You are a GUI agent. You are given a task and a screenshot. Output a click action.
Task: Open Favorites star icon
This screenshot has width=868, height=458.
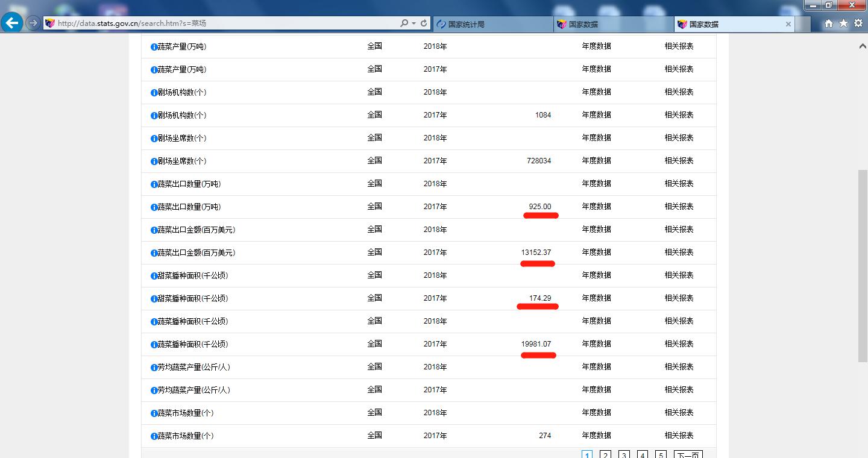click(843, 24)
